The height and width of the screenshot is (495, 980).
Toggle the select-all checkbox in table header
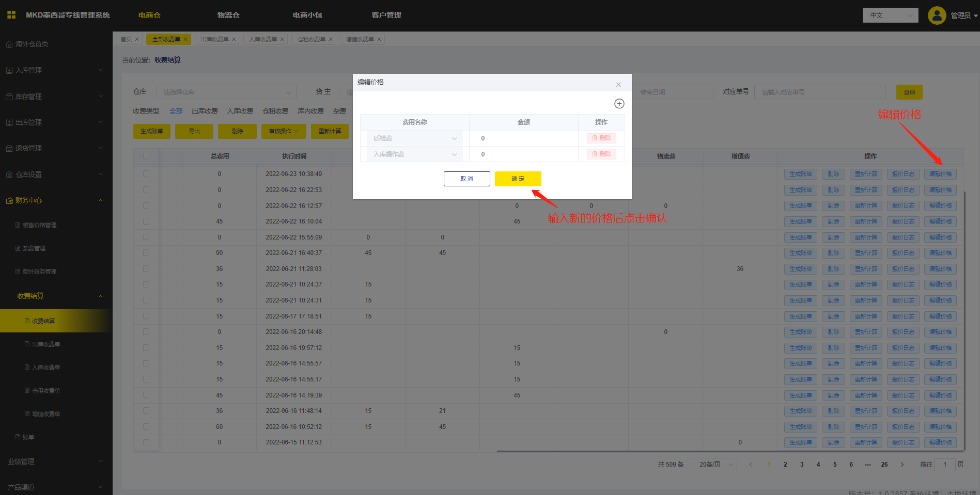(146, 156)
